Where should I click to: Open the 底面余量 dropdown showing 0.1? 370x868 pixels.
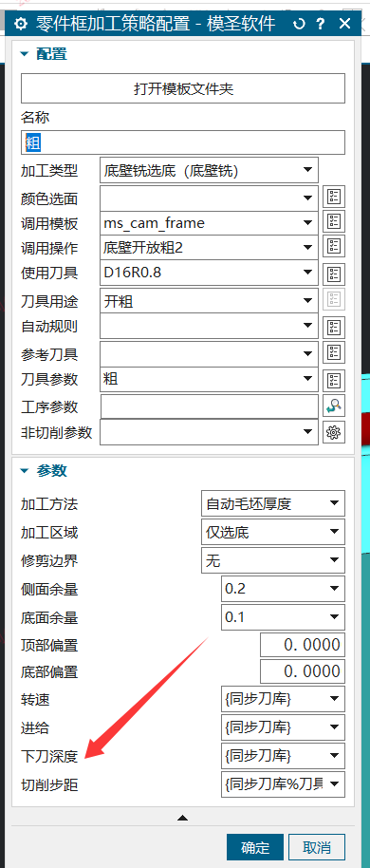pyautogui.click(x=283, y=616)
